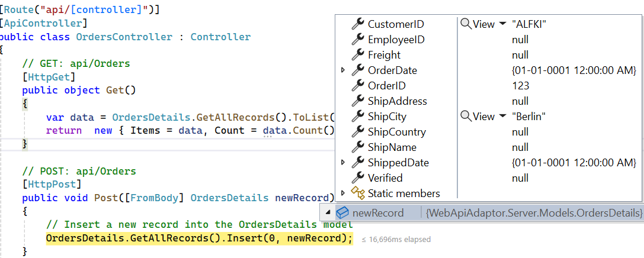Click the wrench icon next to ShipAddress
The height and width of the screenshot is (258, 644).
357,101
